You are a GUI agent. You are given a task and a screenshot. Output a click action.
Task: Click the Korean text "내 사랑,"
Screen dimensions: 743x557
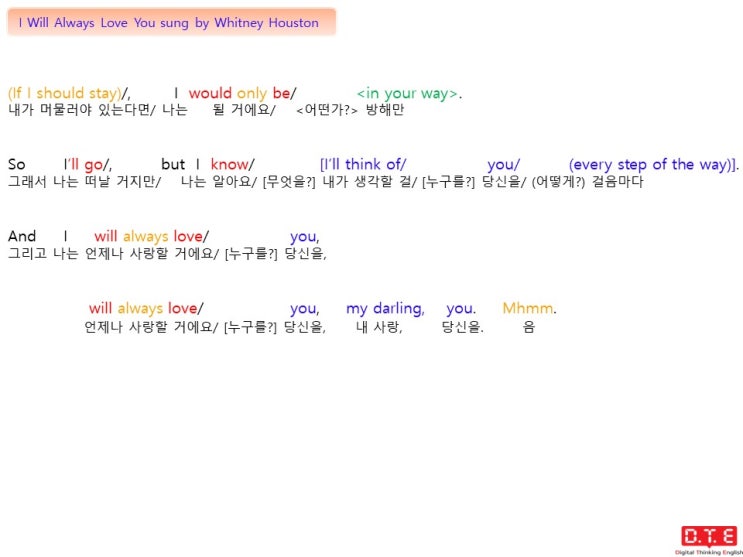379,327
